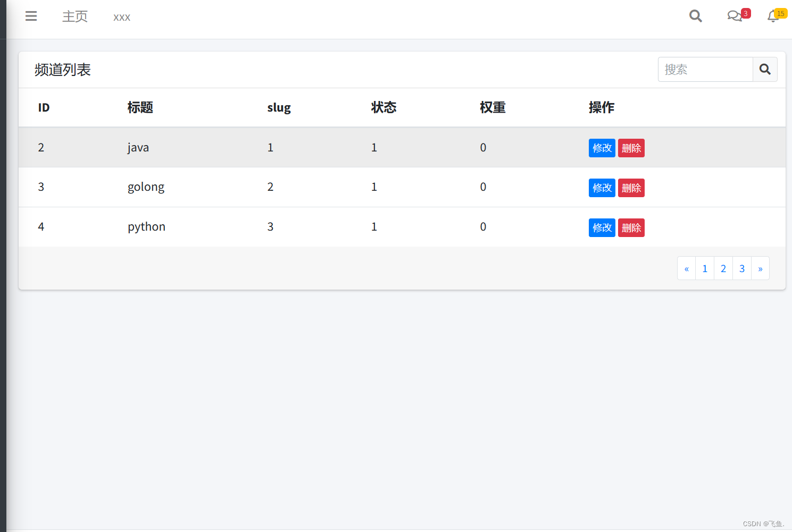The height and width of the screenshot is (532, 792).
Task: View chat messages with 3 unread
Action: 735,16
